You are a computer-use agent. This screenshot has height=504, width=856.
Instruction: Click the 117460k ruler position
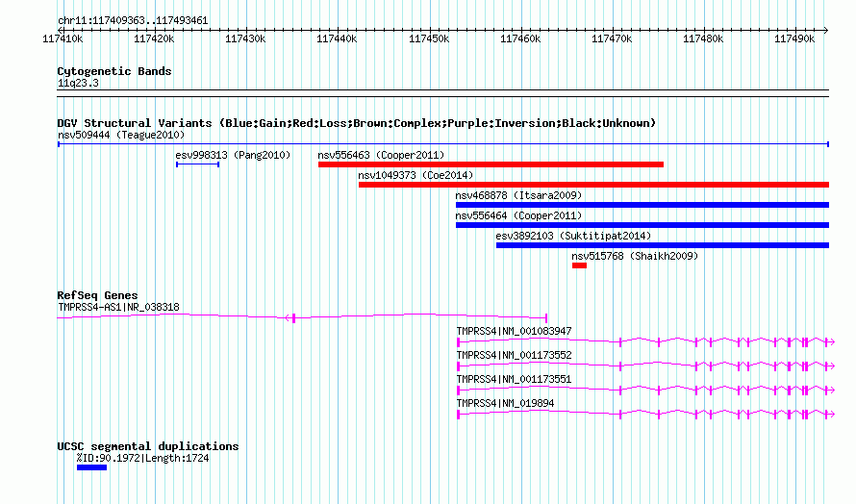pos(520,38)
